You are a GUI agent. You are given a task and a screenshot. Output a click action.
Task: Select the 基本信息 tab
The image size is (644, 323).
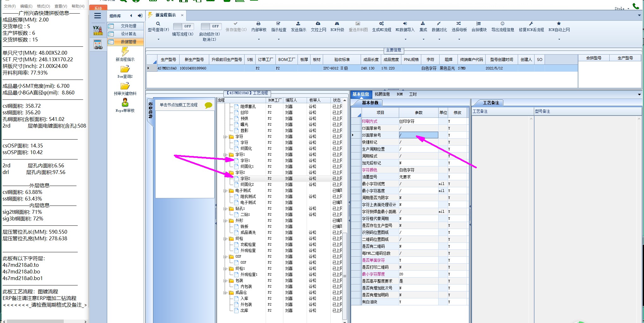pyautogui.click(x=361, y=94)
